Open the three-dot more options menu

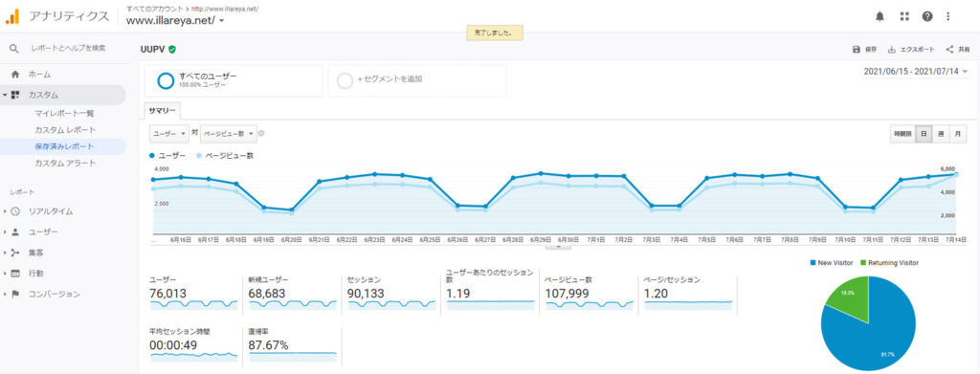click(948, 17)
